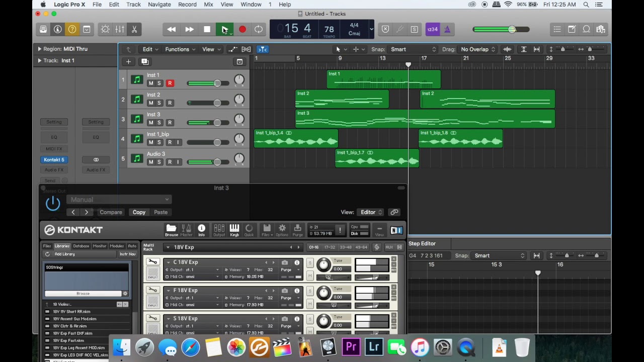
Task: Disable record on Inst 1 track
Action: (170, 83)
